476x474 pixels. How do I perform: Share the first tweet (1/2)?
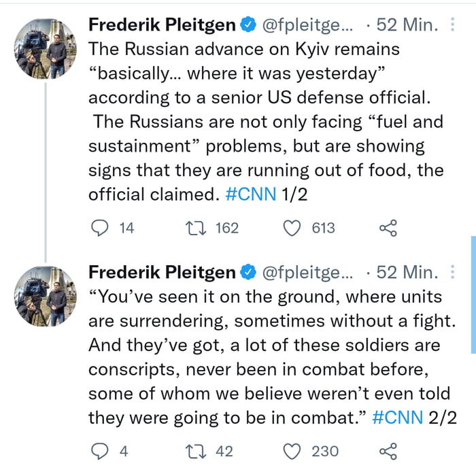coord(388,228)
